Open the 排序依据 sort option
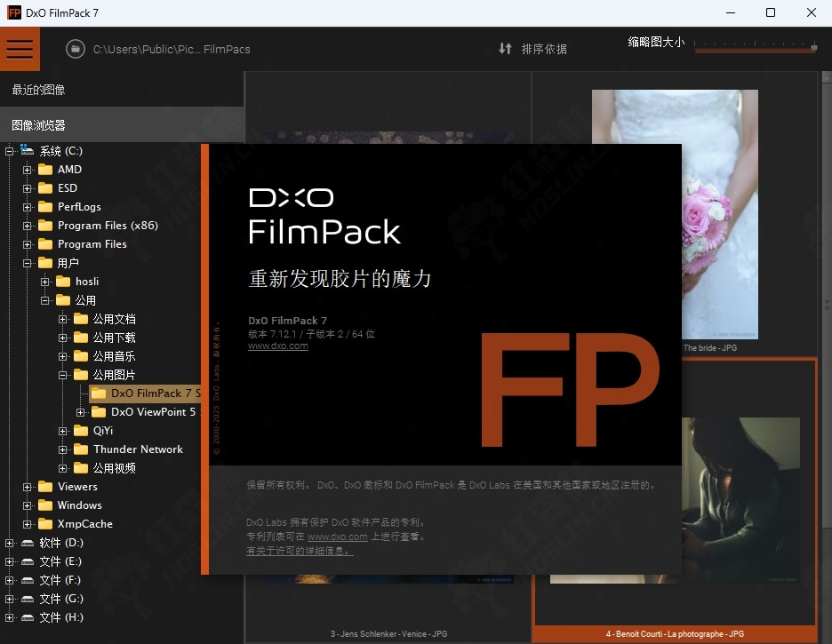This screenshot has width=832, height=644. [x=544, y=49]
